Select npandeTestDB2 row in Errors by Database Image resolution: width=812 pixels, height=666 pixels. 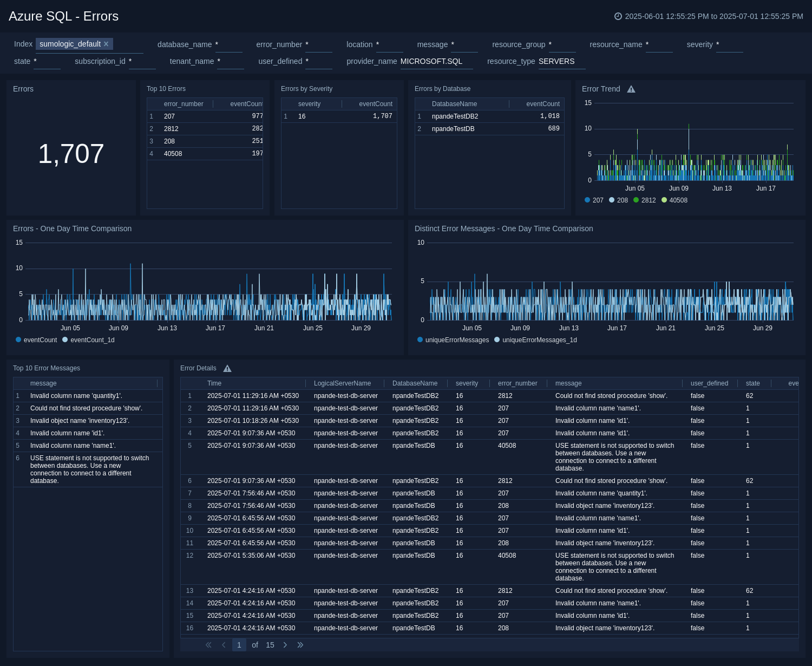coord(489,116)
